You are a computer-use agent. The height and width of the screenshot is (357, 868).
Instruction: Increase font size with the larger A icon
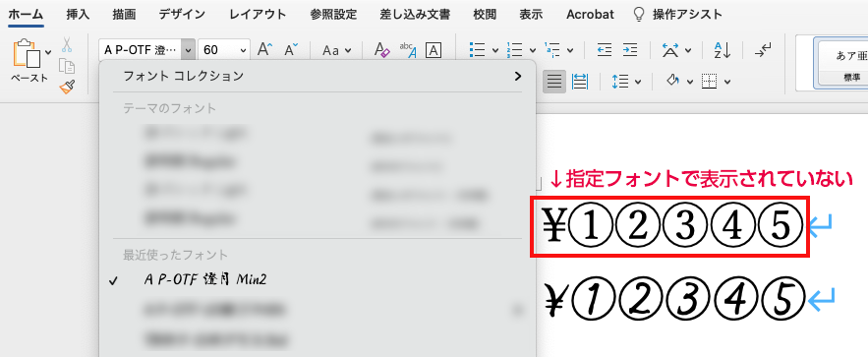(x=264, y=50)
